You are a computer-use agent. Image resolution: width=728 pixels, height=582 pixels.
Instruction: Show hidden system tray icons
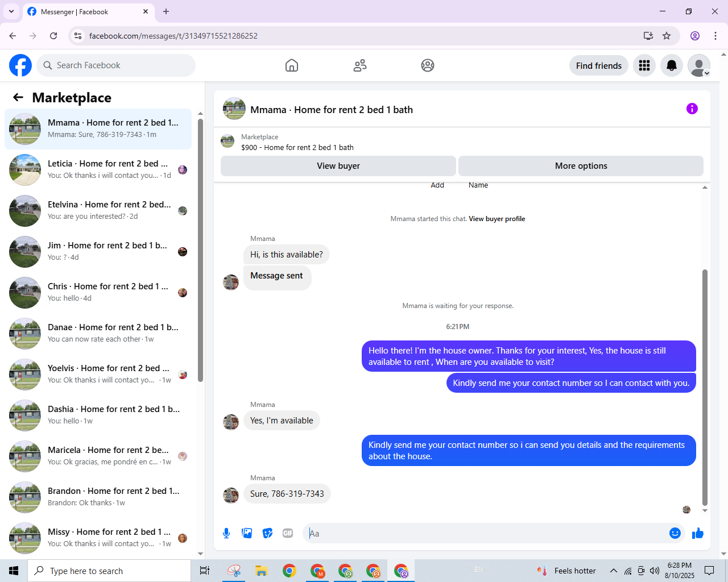tap(613, 571)
